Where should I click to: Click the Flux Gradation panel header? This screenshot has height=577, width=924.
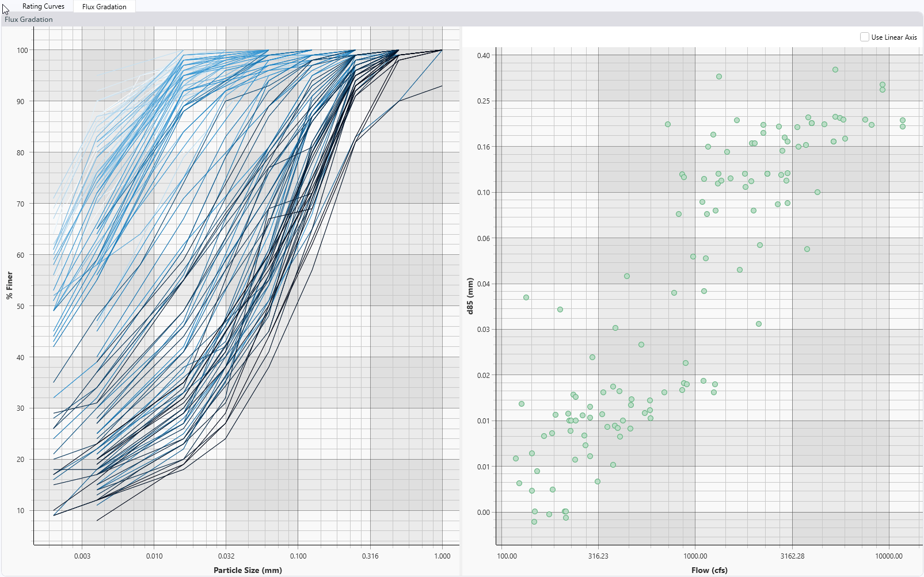point(29,20)
